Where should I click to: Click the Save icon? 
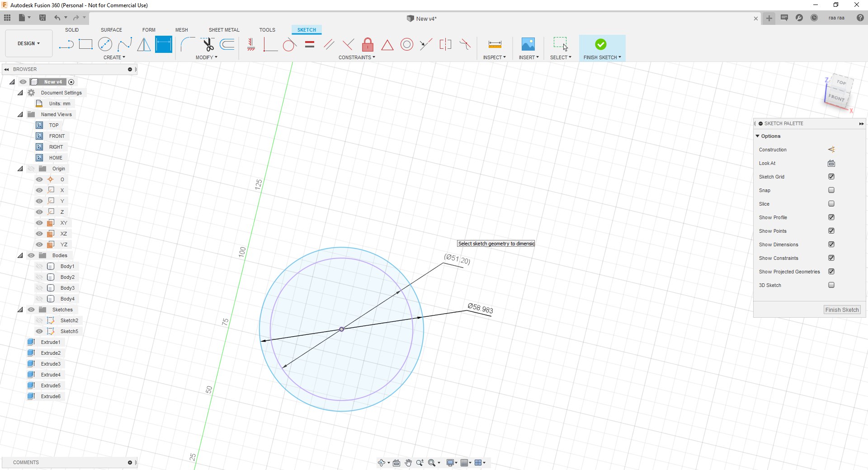coord(42,18)
